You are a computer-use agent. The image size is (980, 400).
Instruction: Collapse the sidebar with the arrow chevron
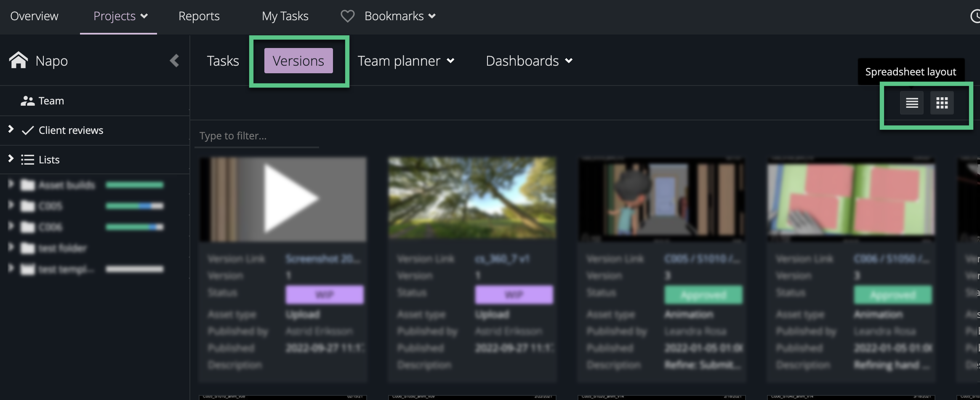click(x=175, y=61)
